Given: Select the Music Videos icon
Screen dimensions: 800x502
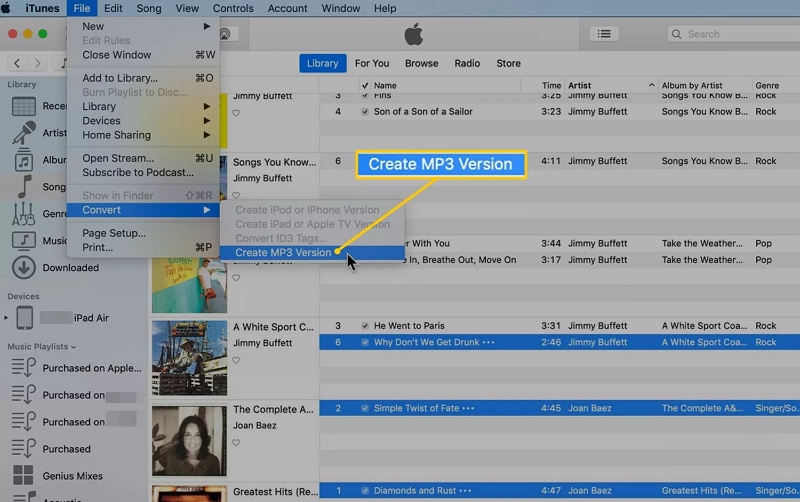Looking at the screenshot, I should (x=23, y=240).
